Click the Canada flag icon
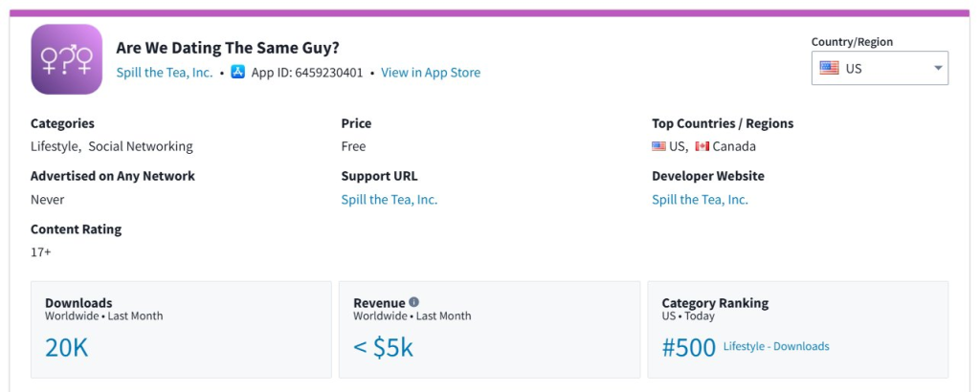980x392 pixels. tap(702, 146)
